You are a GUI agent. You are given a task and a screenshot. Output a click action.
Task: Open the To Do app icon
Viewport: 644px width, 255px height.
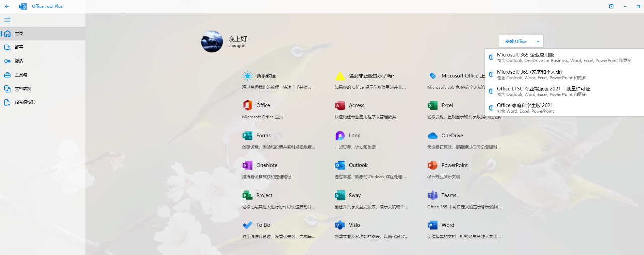(x=247, y=225)
